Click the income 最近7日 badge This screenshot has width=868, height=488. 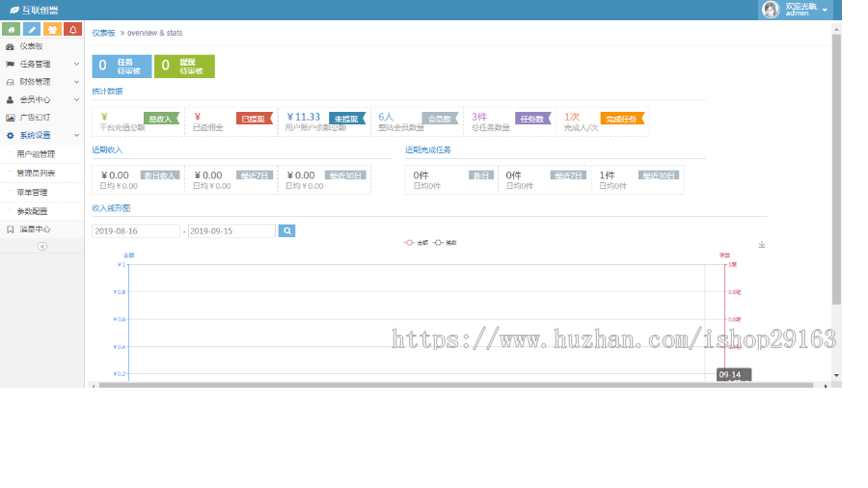pyautogui.click(x=255, y=176)
